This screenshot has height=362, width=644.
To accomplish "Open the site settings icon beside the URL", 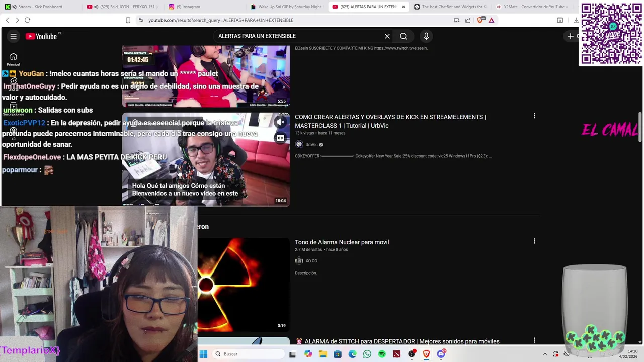I will click(x=141, y=20).
